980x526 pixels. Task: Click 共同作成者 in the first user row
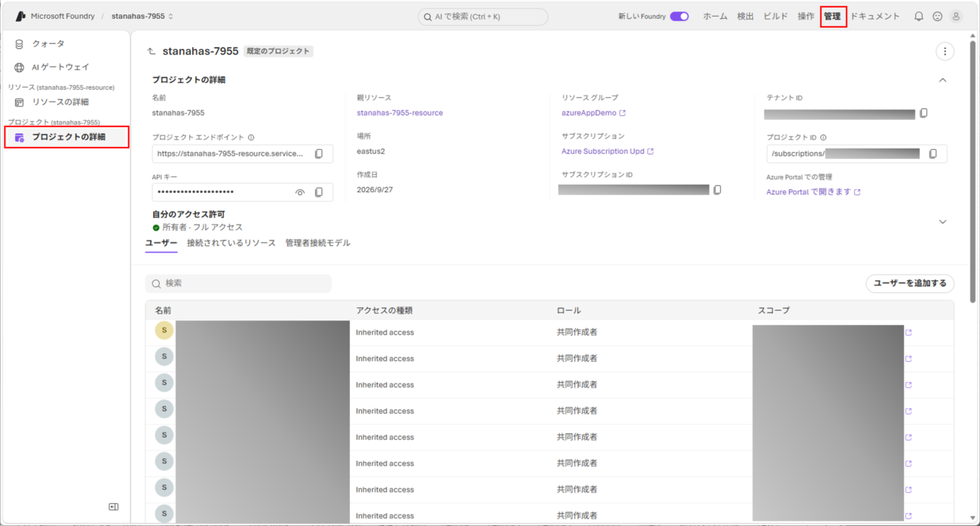577,332
